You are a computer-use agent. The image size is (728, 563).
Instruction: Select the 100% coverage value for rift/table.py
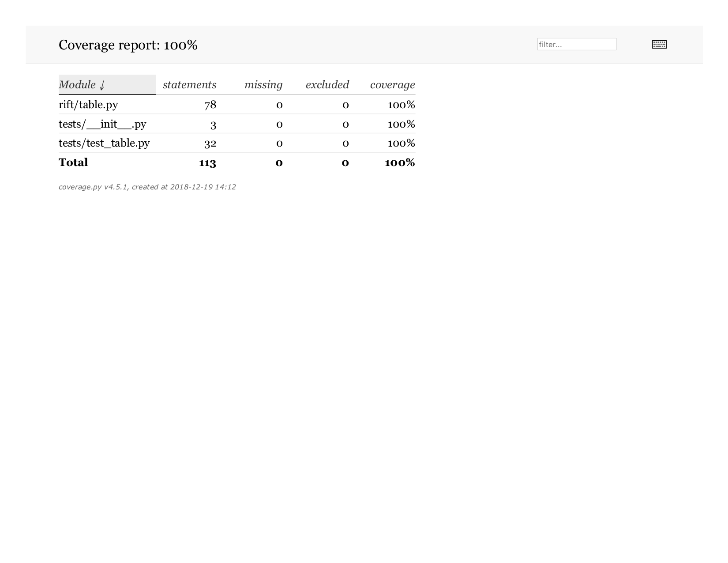pyautogui.click(x=401, y=105)
